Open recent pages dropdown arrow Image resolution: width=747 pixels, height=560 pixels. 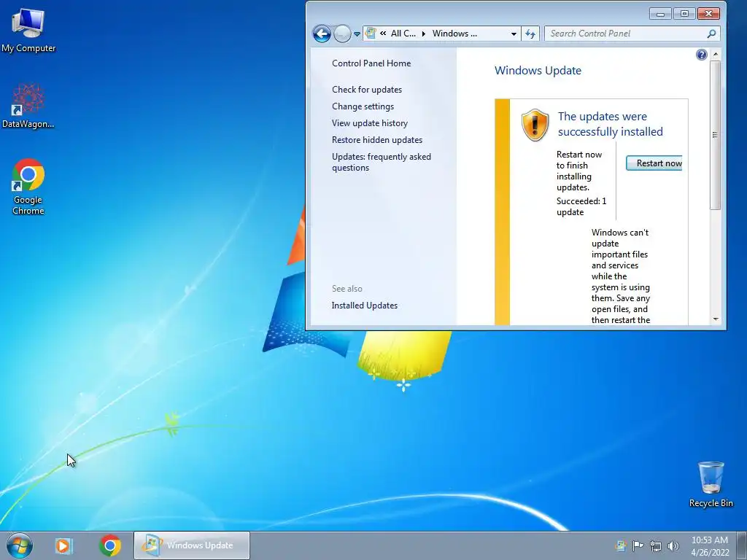[x=357, y=34]
